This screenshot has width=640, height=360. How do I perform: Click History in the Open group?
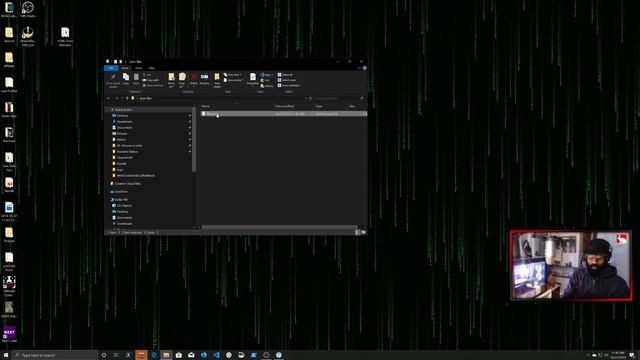click(267, 86)
